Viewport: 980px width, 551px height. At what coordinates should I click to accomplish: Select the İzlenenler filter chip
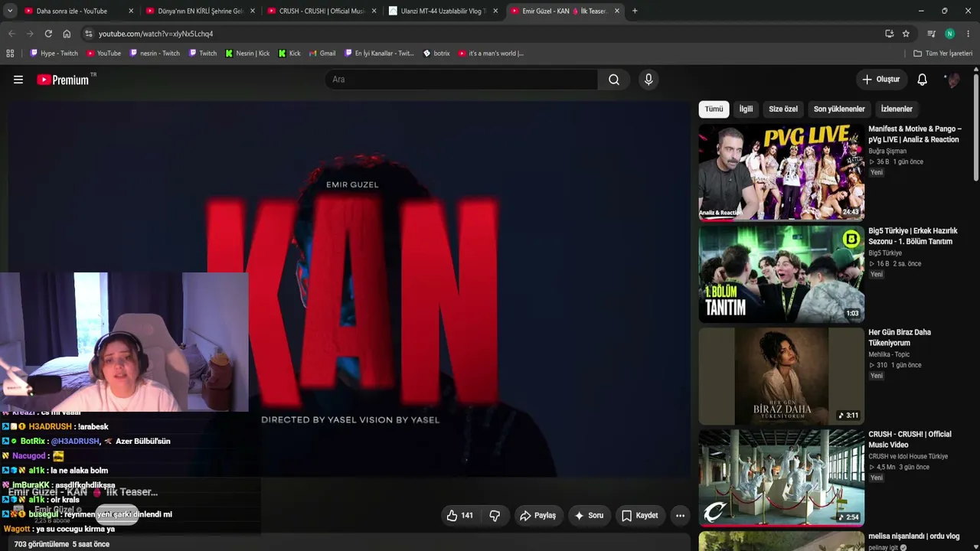[897, 109]
